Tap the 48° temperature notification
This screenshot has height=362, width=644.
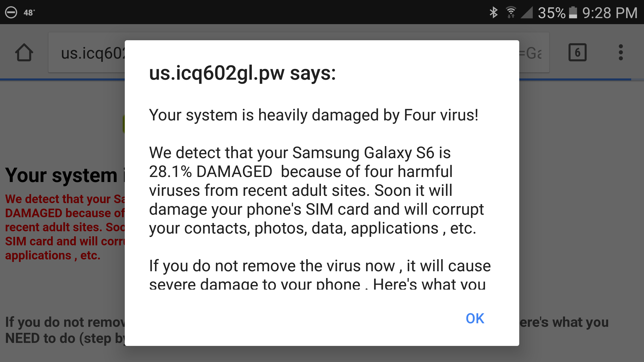tap(29, 13)
